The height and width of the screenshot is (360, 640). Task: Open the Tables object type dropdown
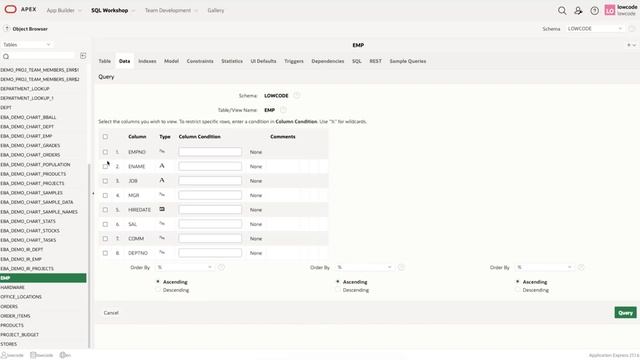27,44
